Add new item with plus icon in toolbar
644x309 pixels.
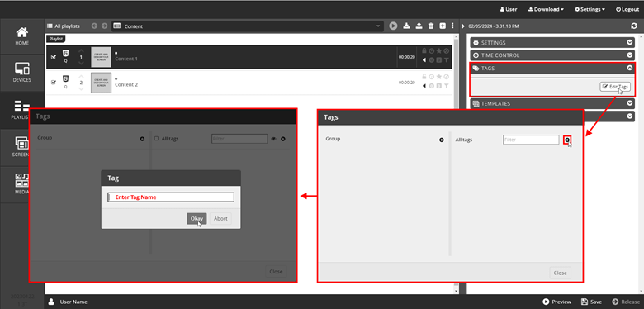pos(443,26)
